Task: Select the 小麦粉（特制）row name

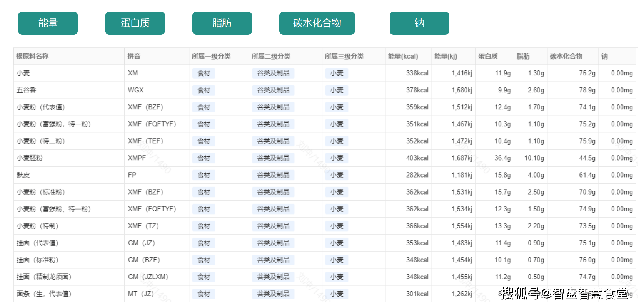Action: pyautogui.click(x=37, y=226)
